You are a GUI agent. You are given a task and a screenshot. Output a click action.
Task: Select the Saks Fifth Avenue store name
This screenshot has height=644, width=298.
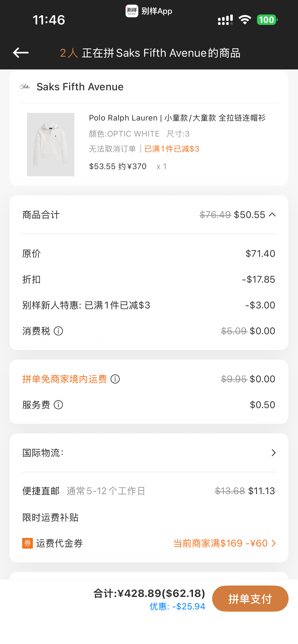pos(80,87)
